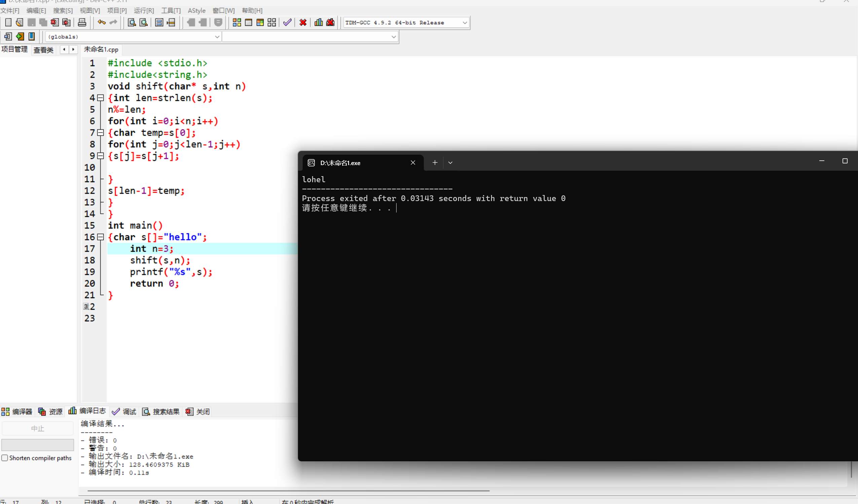Switch to the 查看类 panel tab
This screenshot has height=504, width=858.
pyautogui.click(x=43, y=50)
